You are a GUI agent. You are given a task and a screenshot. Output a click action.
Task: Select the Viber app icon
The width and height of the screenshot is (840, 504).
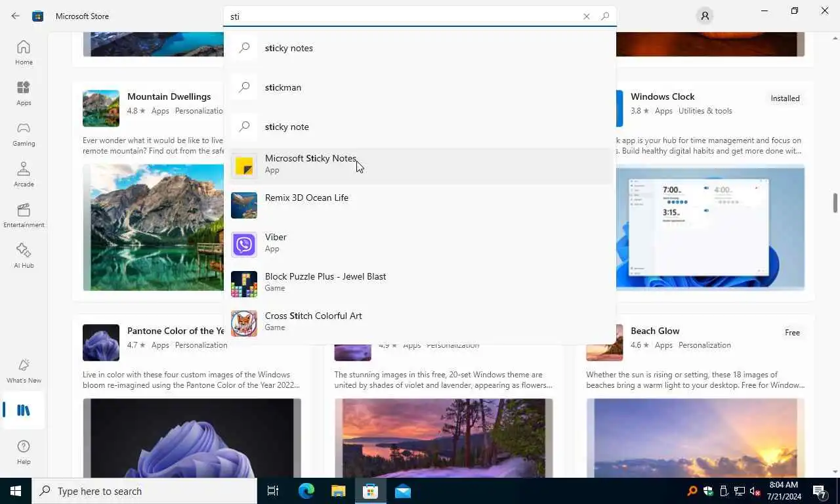pos(244,244)
